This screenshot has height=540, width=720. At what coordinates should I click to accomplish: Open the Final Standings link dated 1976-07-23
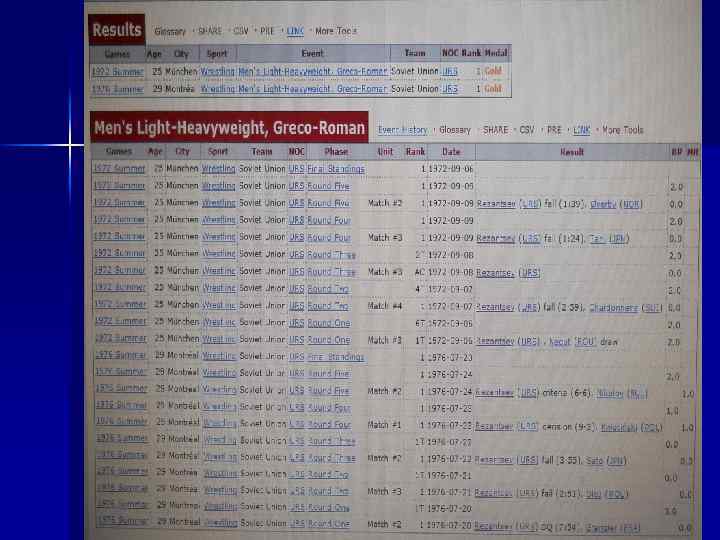coord(336,357)
